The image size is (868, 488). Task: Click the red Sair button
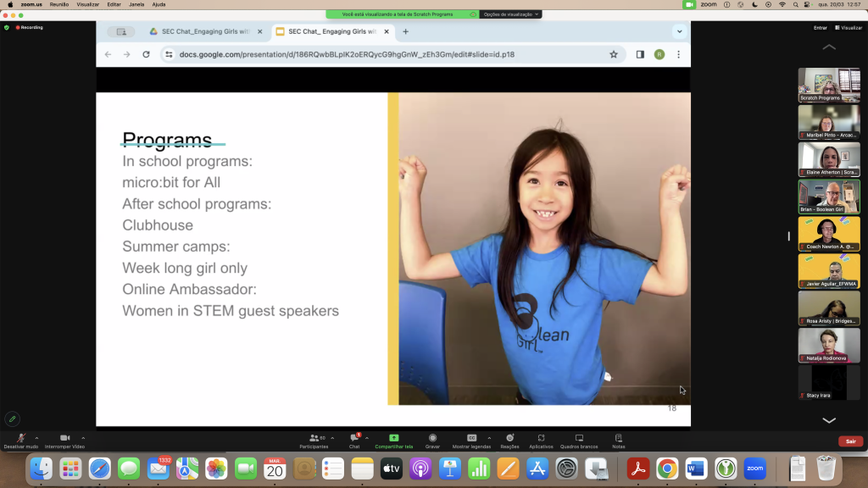click(x=849, y=441)
